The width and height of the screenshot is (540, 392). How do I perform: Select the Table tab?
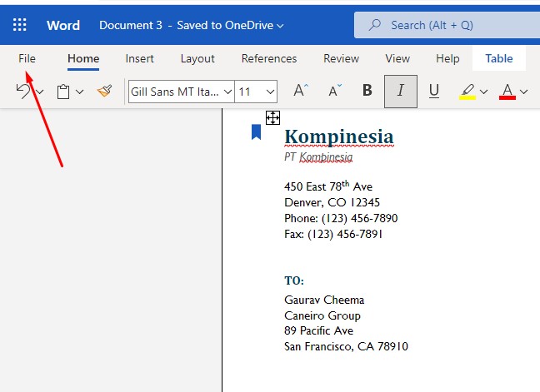[499, 58]
